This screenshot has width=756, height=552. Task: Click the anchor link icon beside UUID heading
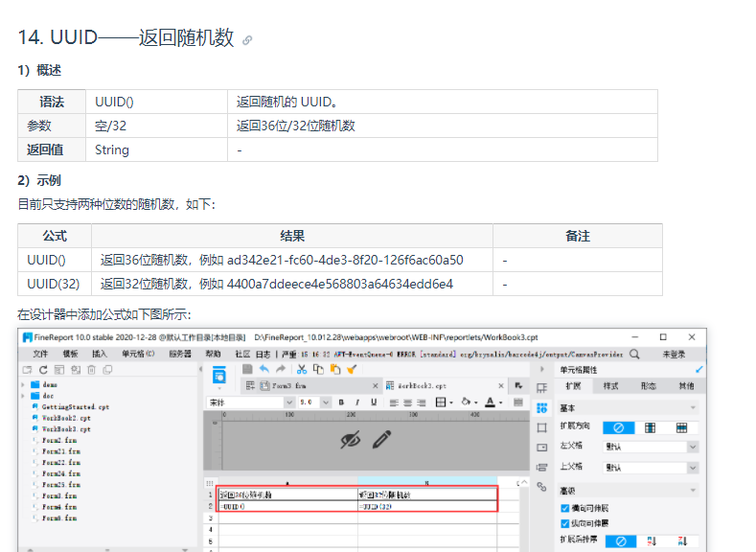[x=247, y=40]
